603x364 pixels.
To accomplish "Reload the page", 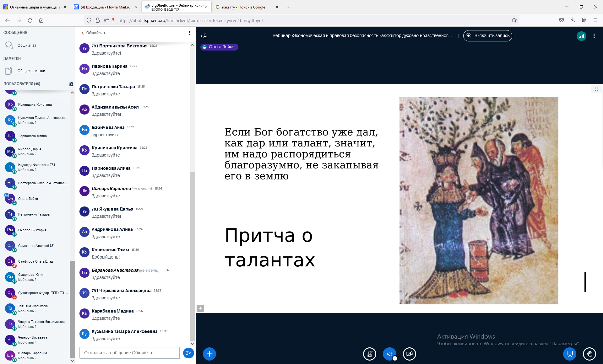I will (30, 20).
